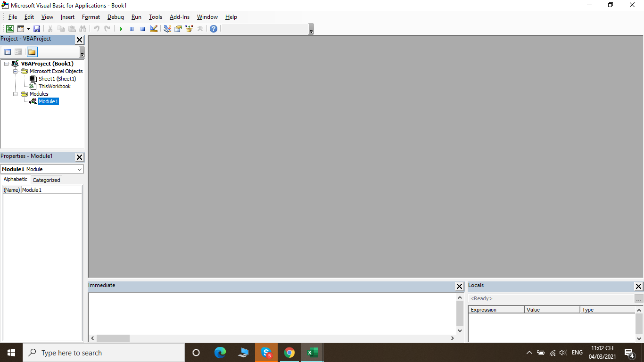The height and width of the screenshot is (362, 644).
Task: Click the Break pause icon
Action: click(132, 29)
